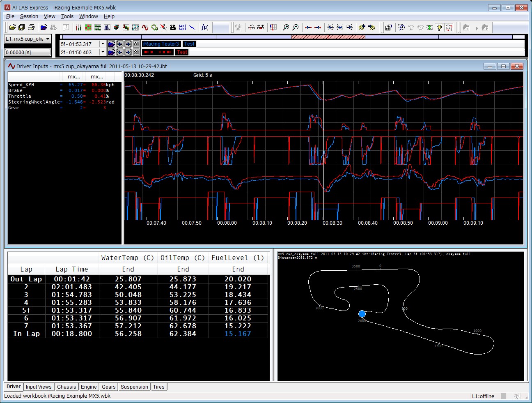Switch to the Gears tab

[109, 387]
